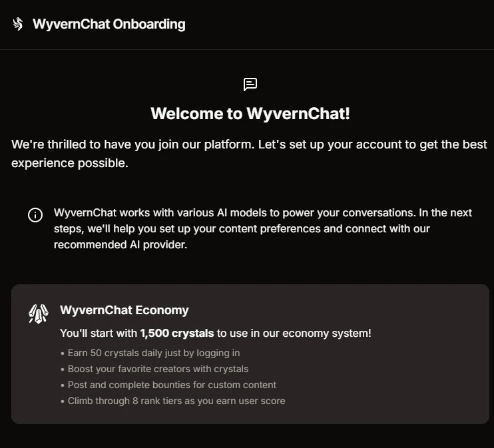This screenshot has width=494, height=448.
Task: Click the Welcome to WyvernChat! heading
Action: (x=250, y=113)
